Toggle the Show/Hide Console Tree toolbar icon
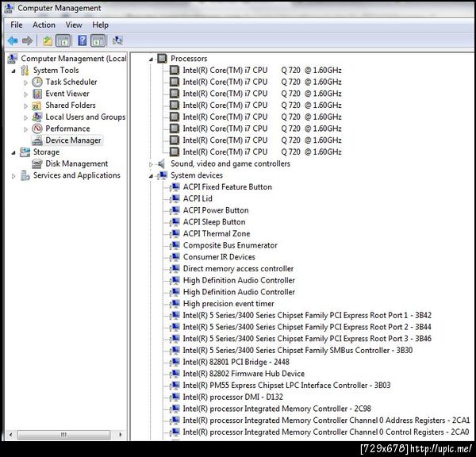476x457 pixels. 63,40
